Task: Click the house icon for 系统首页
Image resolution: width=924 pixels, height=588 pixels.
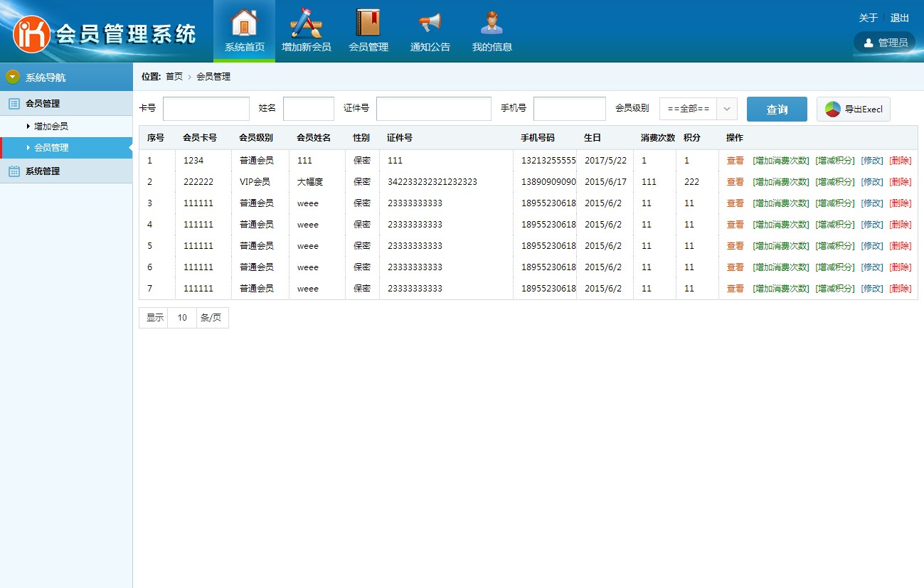Action: point(244,23)
